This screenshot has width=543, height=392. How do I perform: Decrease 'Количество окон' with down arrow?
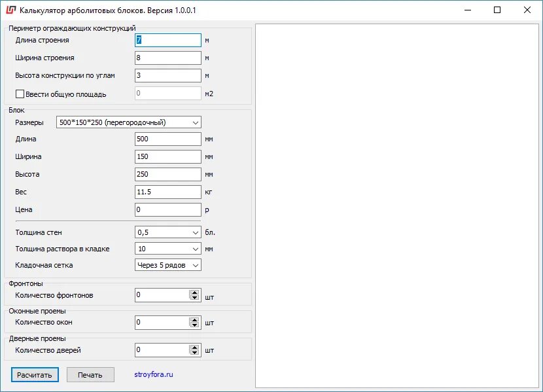point(194,325)
